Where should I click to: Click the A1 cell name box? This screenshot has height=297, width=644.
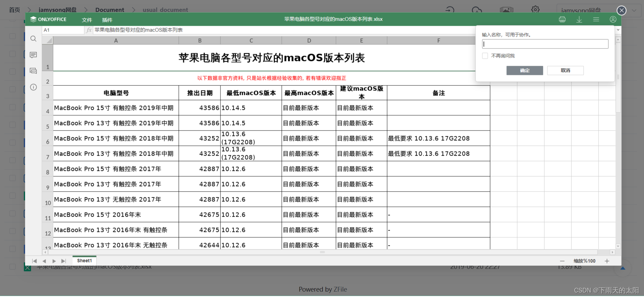coord(63,30)
